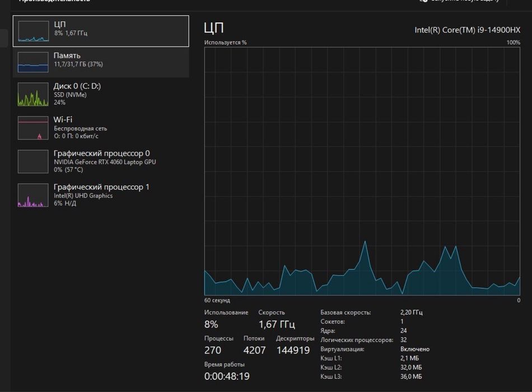This screenshot has width=532, height=392.
Task: Click the 1,67 ГГц speed value below graph
Action: (277, 324)
